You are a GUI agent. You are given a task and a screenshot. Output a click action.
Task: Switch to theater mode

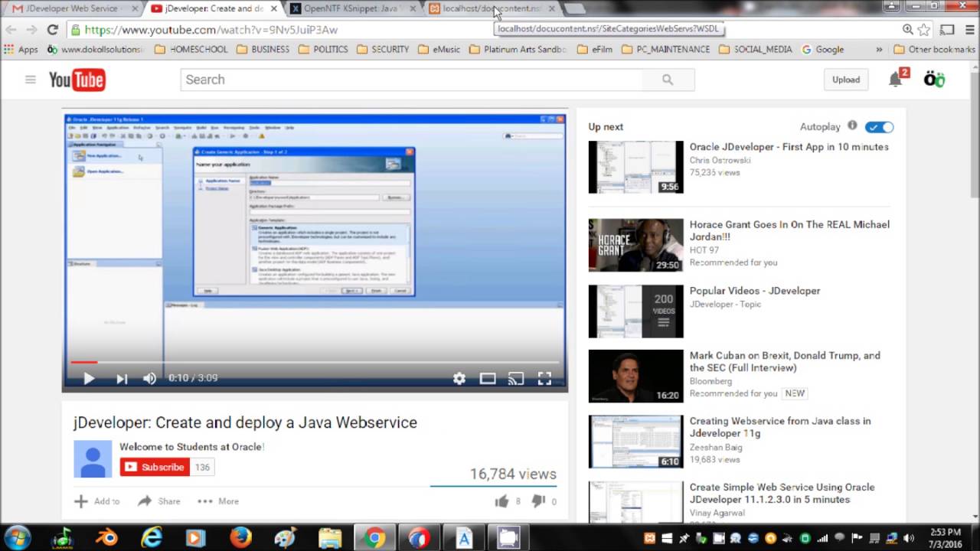coord(488,378)
